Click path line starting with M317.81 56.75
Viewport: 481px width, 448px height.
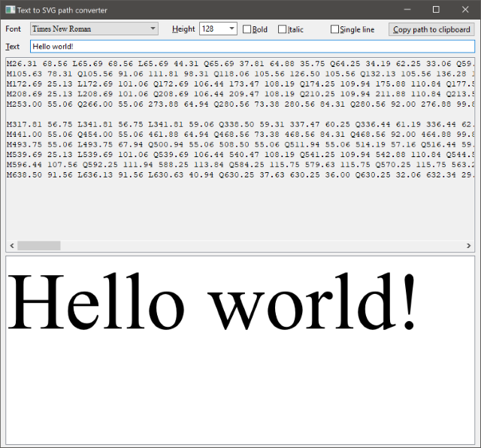click(x=240, y=124)
